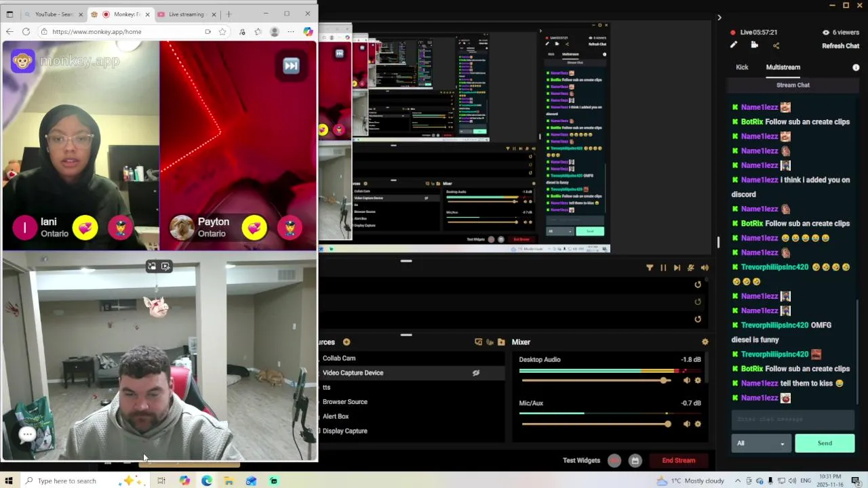
Task: Add a new source with plus icon
Action: pyautogui.click(x=347, y=342)
